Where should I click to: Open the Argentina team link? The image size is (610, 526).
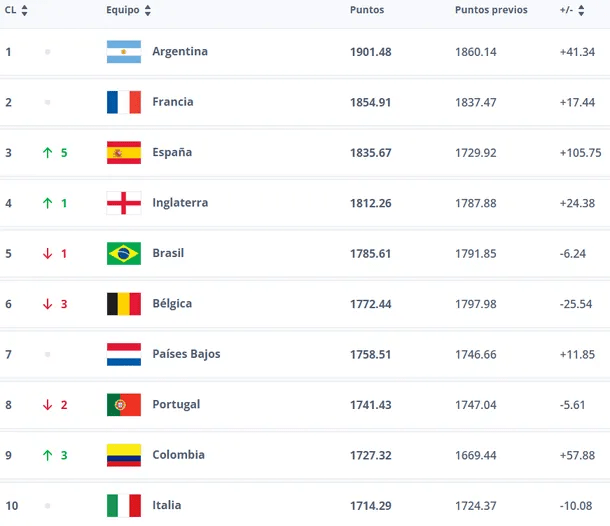[x=180, y=51]
